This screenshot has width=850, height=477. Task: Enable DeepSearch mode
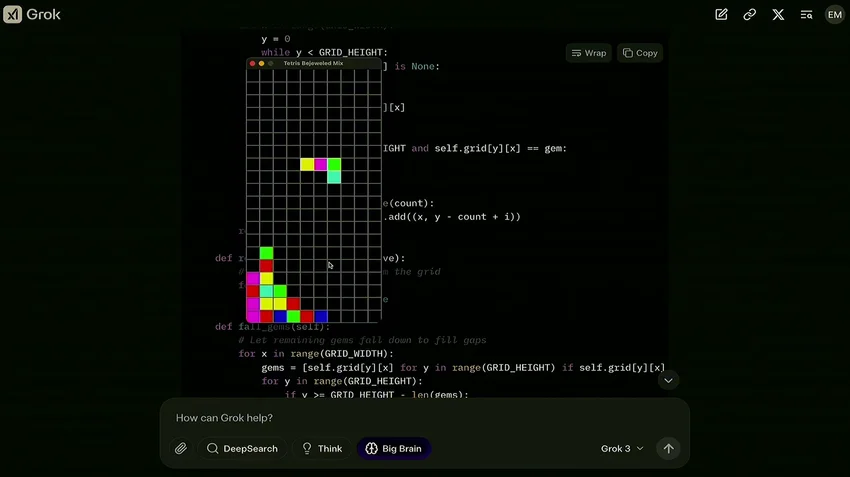point(242,448)
